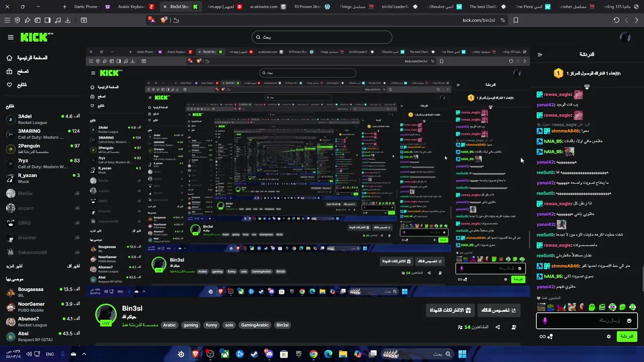Click أظهر المزيد under followed list
644x362 pixels.
(x=14, y=266)
